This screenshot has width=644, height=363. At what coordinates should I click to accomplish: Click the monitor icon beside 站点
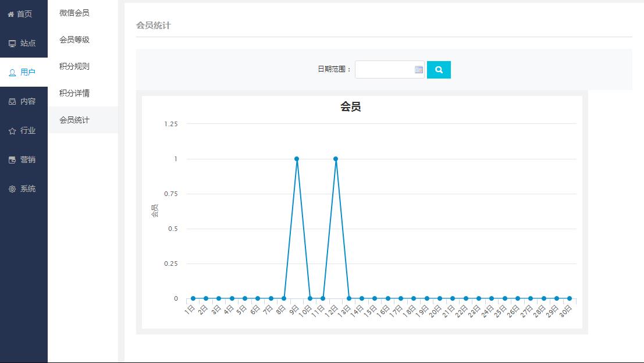coord(12,43)
